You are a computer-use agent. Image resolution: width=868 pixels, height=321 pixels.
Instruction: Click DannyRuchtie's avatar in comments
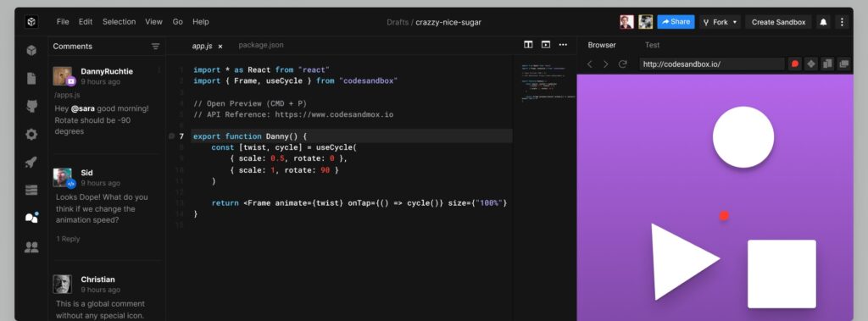tap(63, 76)
